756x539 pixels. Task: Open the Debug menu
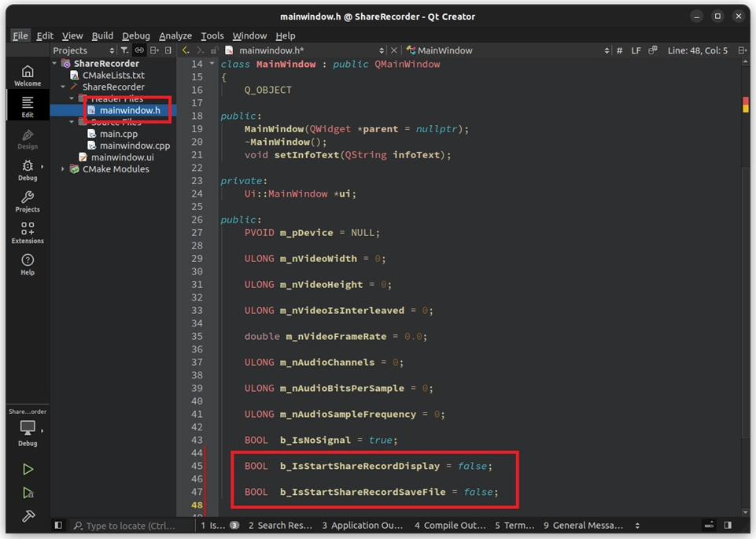(136, 35)
